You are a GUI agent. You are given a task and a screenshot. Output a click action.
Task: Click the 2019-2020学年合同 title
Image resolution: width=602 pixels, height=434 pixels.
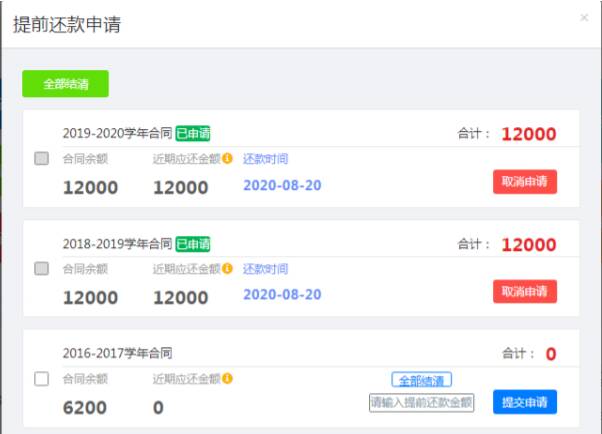pyautogui.click(x=117, y=133)
